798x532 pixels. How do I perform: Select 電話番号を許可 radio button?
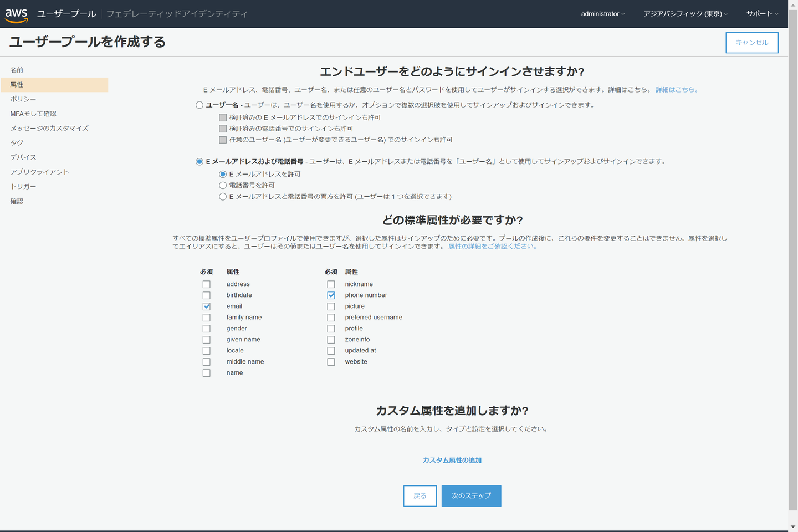click(x=223, y=186)
